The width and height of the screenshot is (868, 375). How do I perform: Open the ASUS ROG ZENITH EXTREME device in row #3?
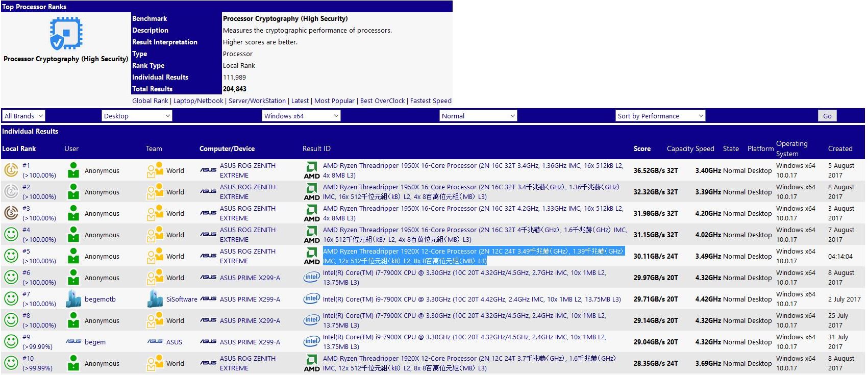(247, 213)
